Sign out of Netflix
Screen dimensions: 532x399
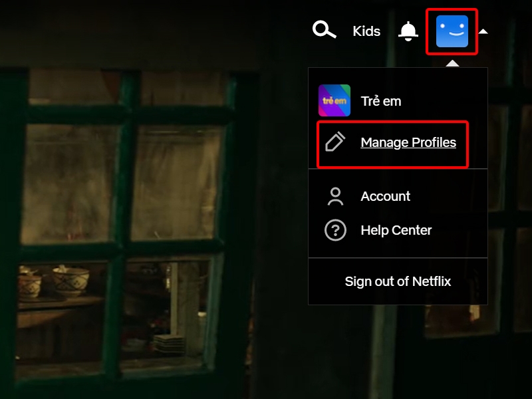[398, 281]
